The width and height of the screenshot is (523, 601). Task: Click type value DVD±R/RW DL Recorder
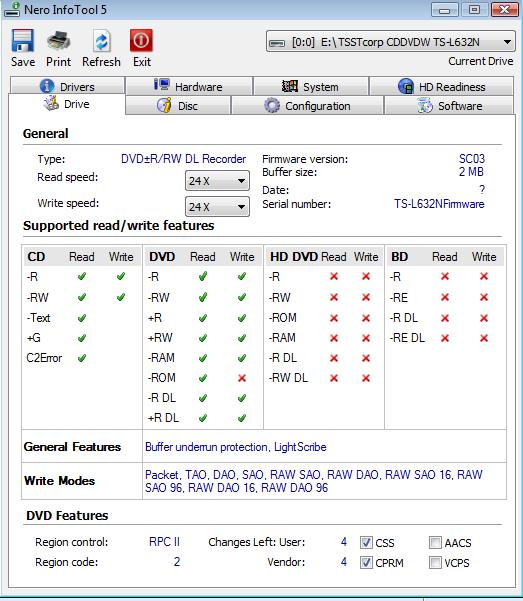[x=184, y=159]
